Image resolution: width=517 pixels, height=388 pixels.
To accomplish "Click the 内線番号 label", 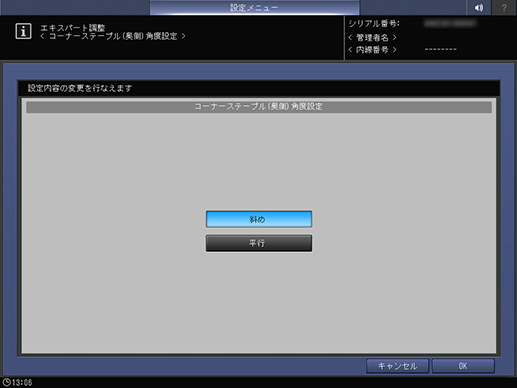I will [372, 50].
